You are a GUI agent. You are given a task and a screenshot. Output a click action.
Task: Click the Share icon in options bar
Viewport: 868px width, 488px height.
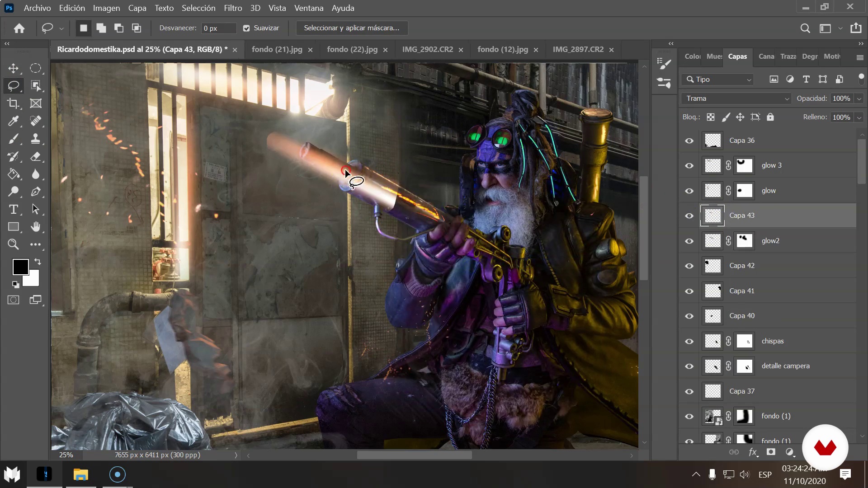pos(856,28)
